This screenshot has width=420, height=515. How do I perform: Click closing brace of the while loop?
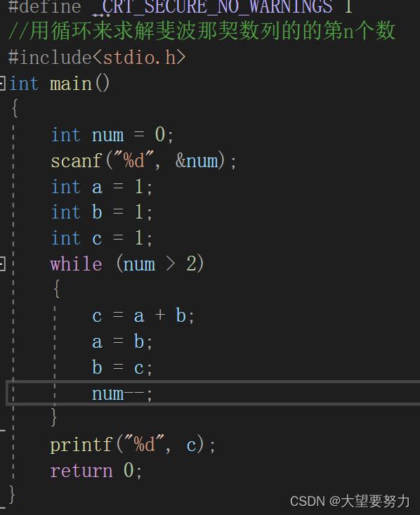tap(54, 417)
